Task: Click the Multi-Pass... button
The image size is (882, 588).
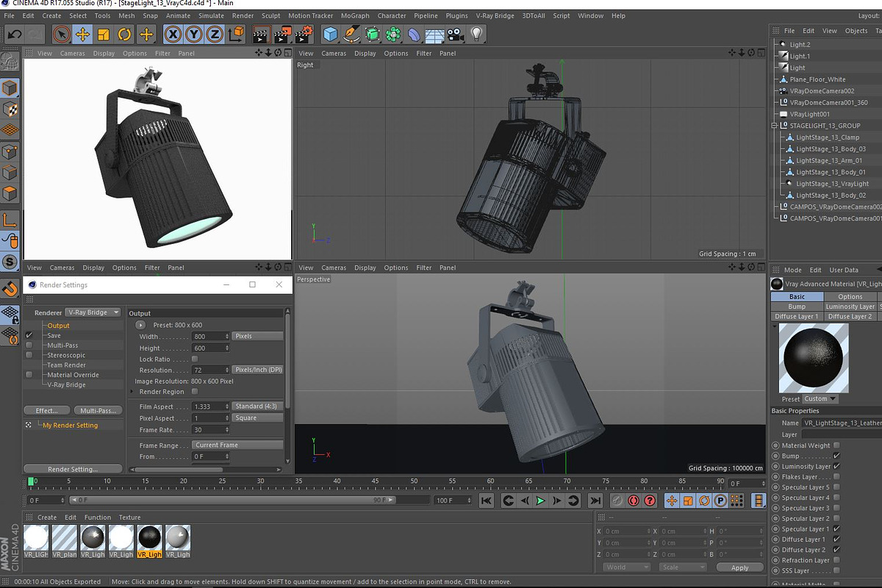Action: [x=98, y=410]
